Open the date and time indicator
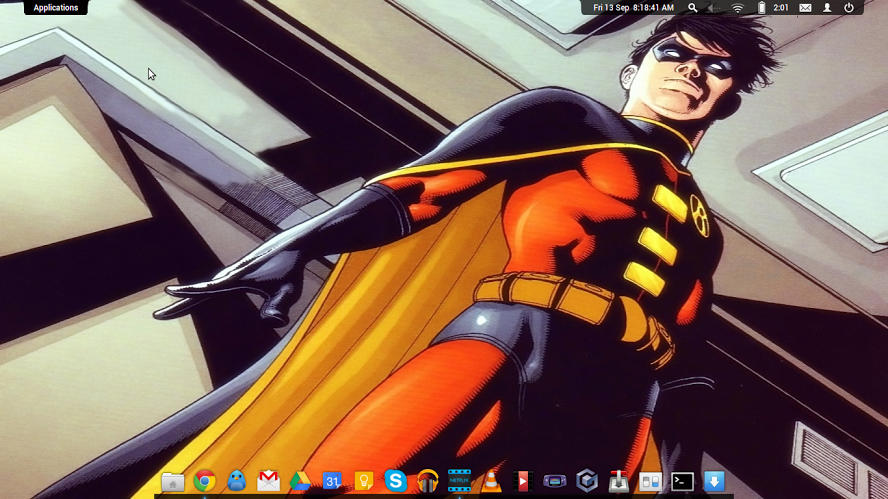The height and width of the screenshot is (499, 888). [x=633, y=7]
